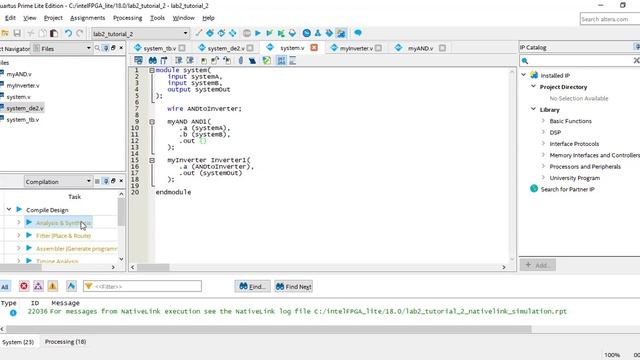Expand the Basic Functions library node
The image size is (640, 360).
click(543, 121)
